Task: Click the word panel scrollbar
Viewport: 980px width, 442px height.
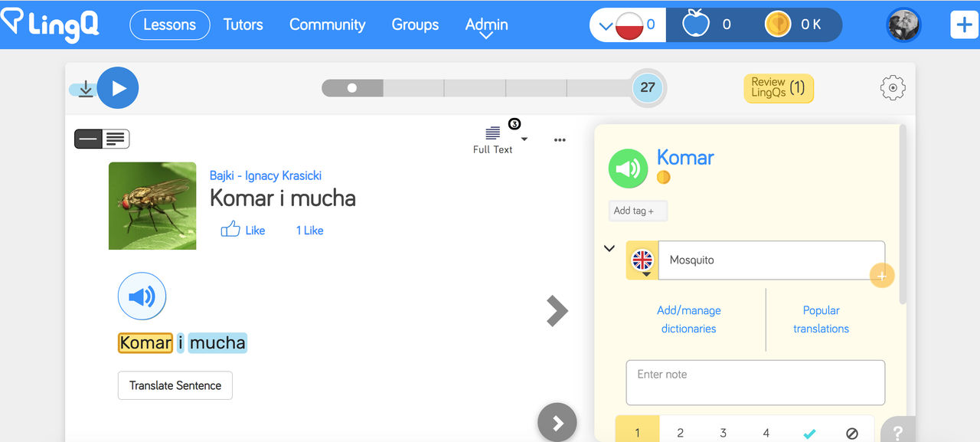Action: [903, 214]
